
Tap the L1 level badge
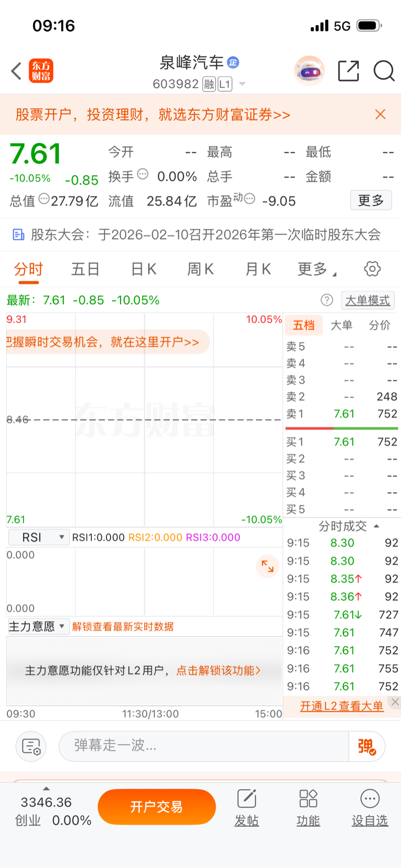[x=225, y=84]
